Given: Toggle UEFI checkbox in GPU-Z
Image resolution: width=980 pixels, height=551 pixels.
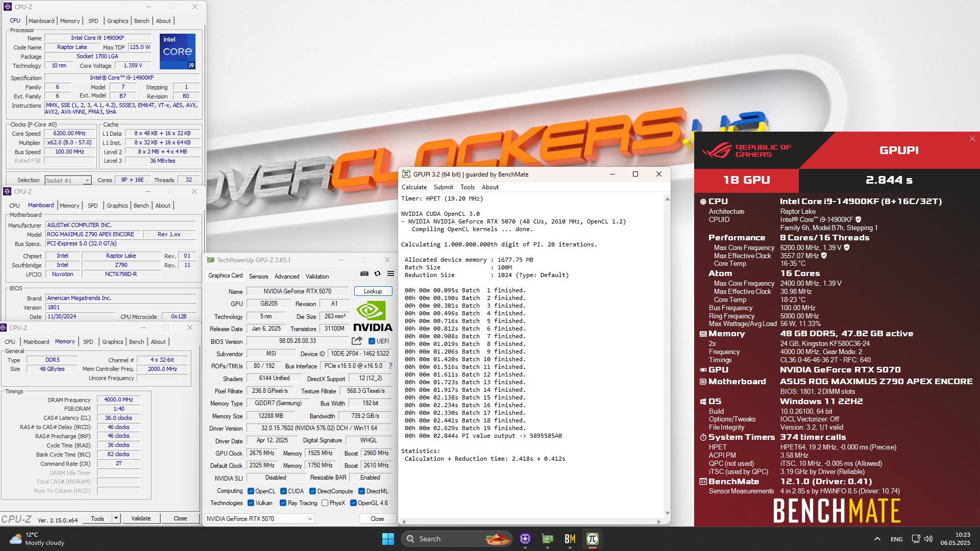Looking at the screenshot, I should (x=372, y=341).
